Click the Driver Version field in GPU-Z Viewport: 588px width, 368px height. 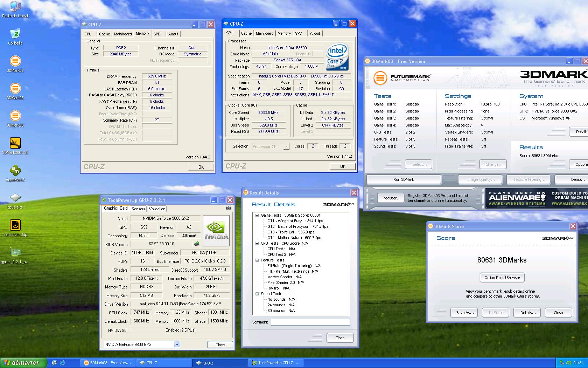point(180,304)
